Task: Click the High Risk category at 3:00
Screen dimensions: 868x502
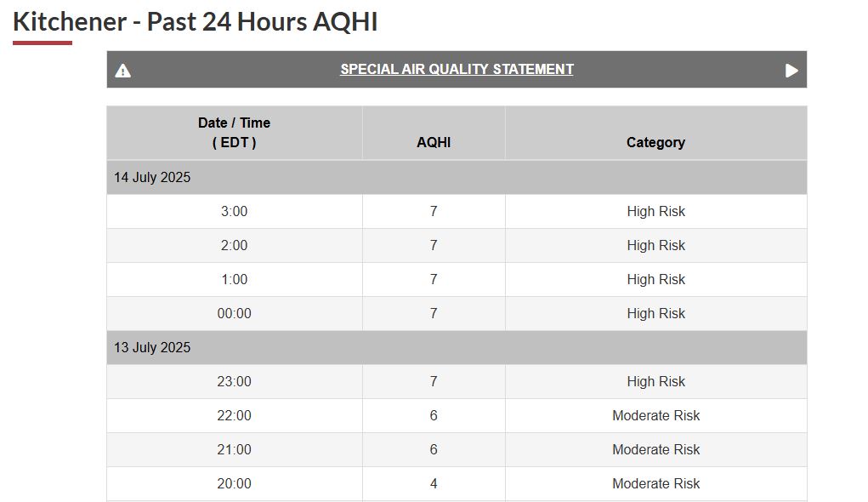Action: [655, 212]
